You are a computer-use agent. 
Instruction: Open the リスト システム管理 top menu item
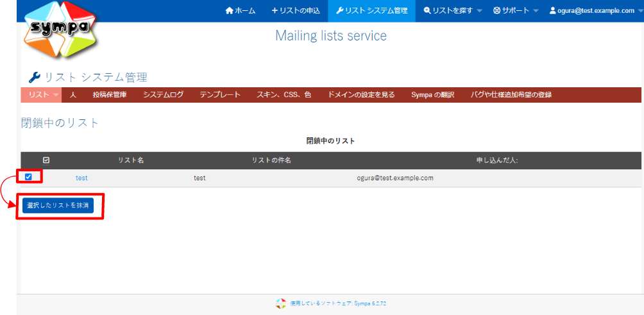pyautogui.click(x=371, y=11)
